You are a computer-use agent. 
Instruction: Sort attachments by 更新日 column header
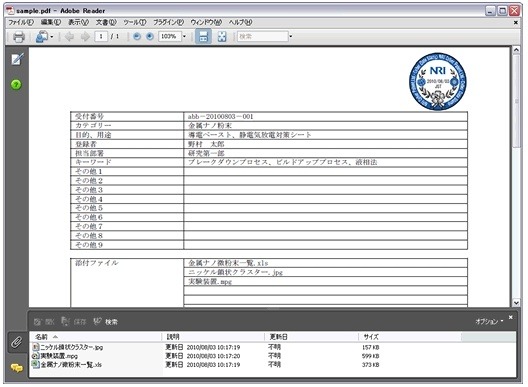coord(312,337)
